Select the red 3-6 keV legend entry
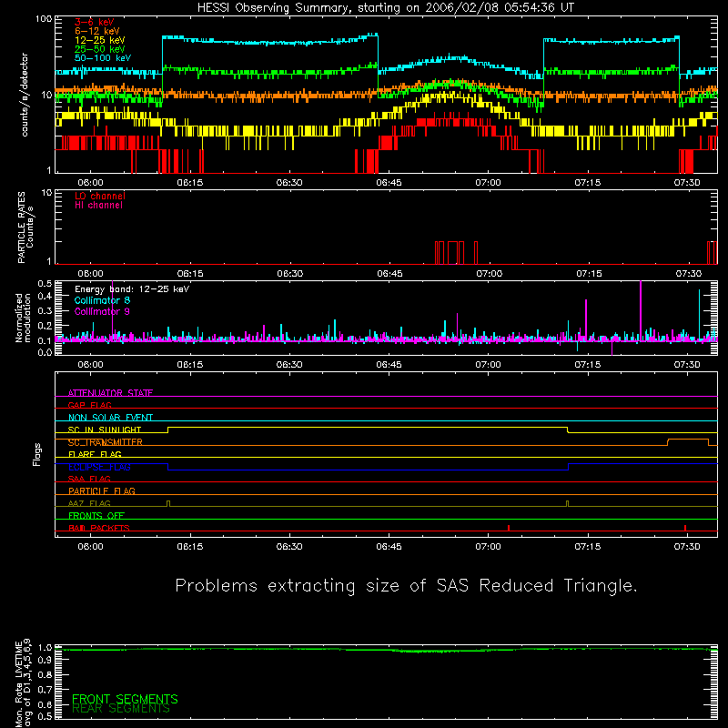The height and width of the screenshot is (728, 728). (x=95, y=22)
